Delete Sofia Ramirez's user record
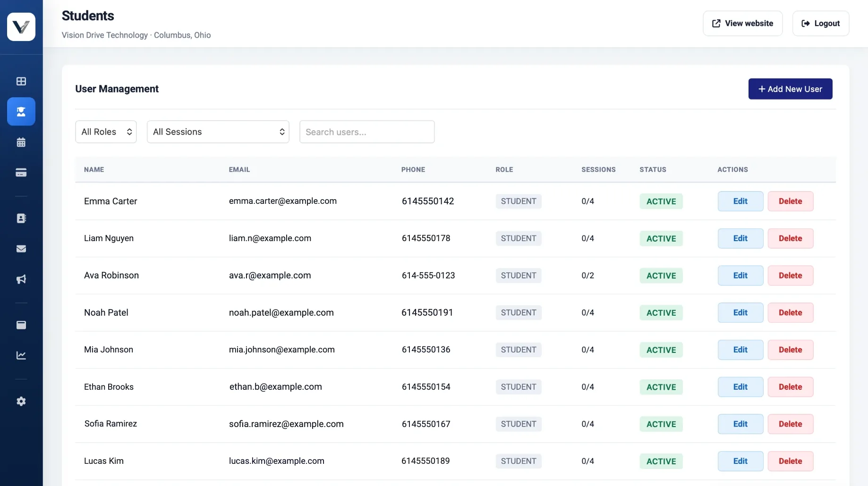This screenshot has height=486, width=868. (790, 424)
